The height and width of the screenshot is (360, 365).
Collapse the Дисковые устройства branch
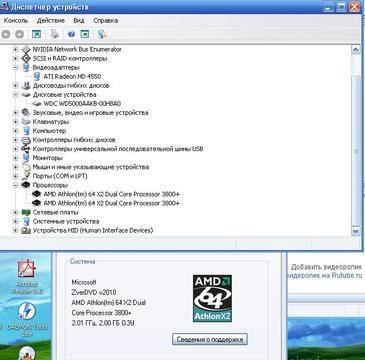15,94
